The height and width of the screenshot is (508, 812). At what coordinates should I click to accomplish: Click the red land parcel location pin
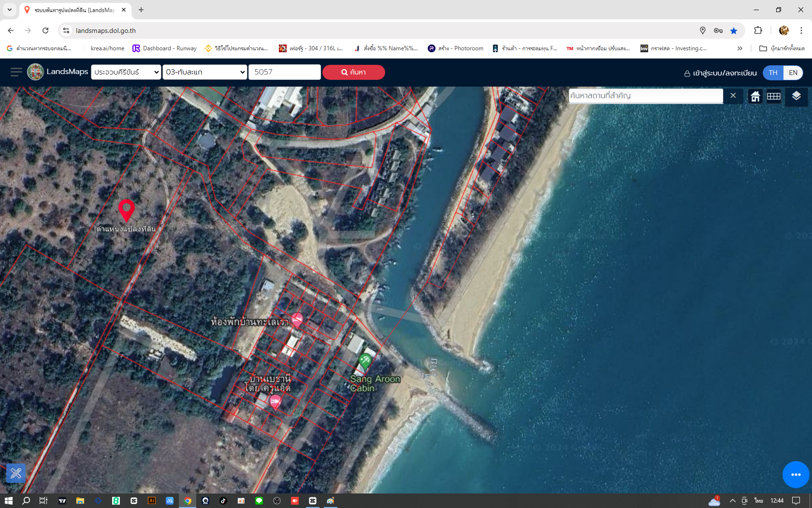coord(126,210)
